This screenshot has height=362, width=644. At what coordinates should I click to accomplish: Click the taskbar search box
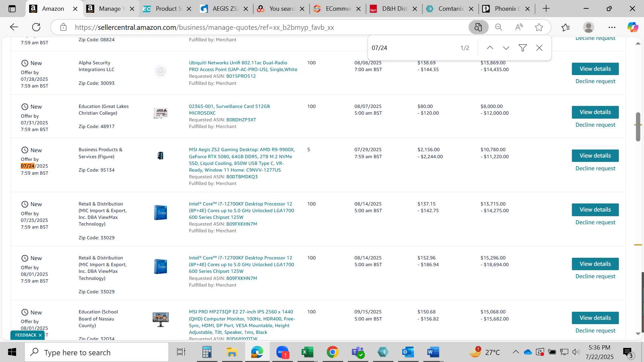point(97,352)
